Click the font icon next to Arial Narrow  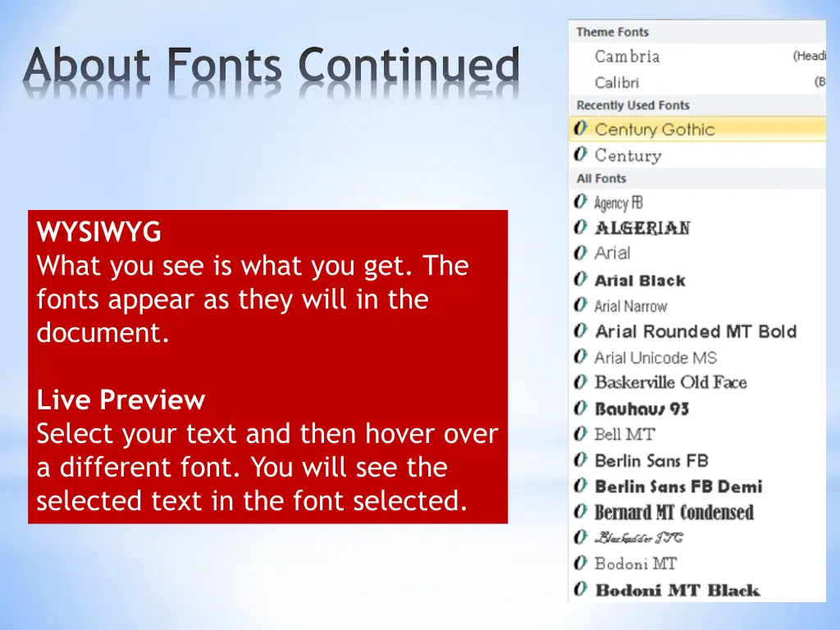580,305
